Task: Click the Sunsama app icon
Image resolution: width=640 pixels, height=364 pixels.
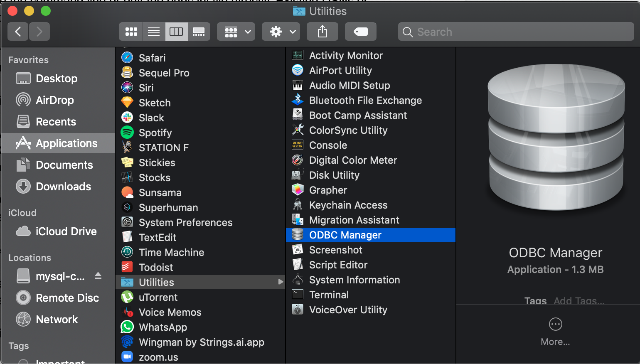Action: (127, 192)
